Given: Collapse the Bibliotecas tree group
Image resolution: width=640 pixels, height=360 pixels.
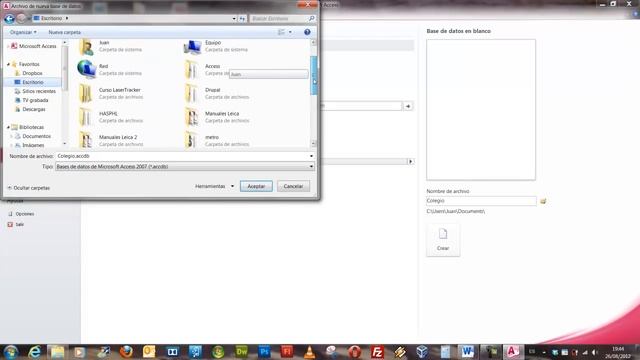Looking at the screenshot, I should pyautogui.click(x=8, y=127).
